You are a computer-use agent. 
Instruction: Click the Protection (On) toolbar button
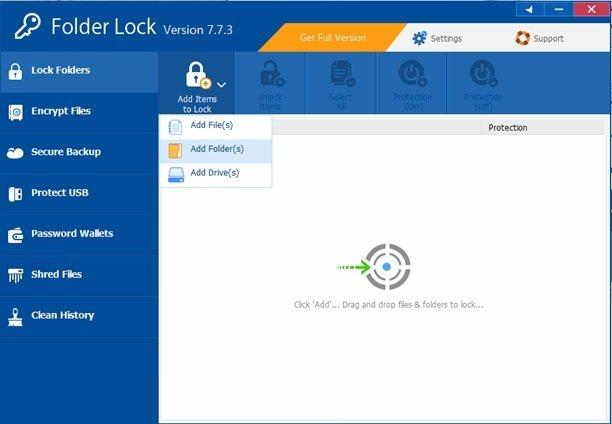[x=412, y=84]
